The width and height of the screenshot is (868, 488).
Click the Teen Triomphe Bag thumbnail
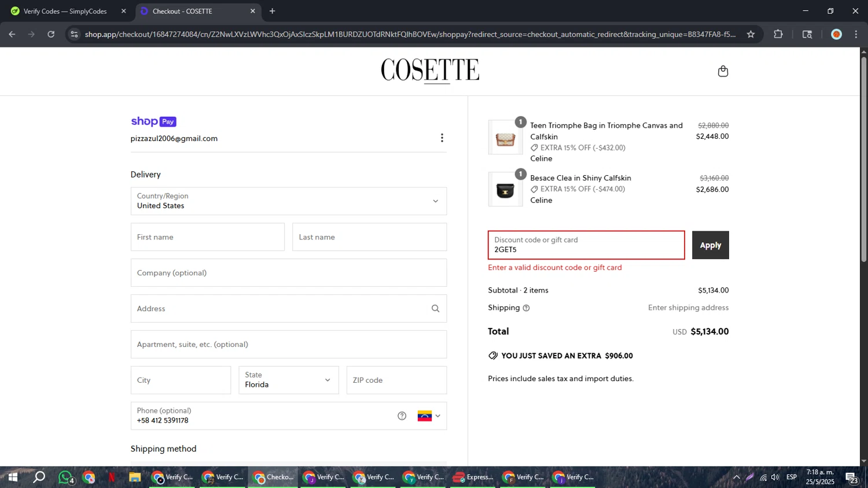(x=505, y=138)
